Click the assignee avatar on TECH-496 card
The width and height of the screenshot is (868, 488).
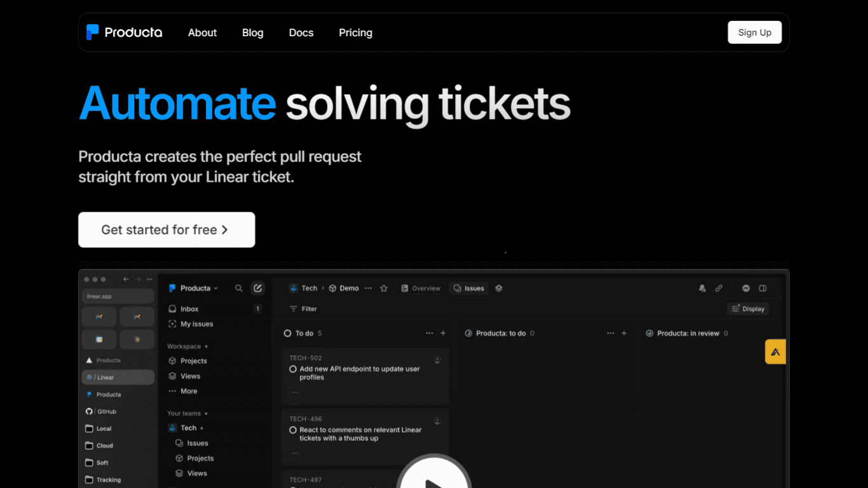click(x=437, y=421)
